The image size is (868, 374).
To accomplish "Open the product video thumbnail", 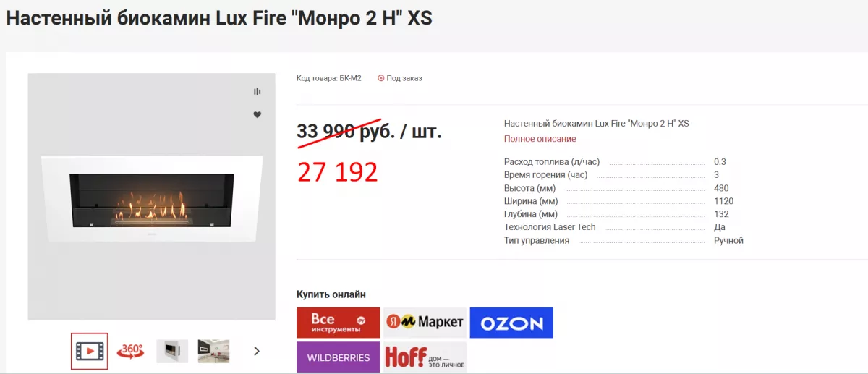I will coord(90,351).
